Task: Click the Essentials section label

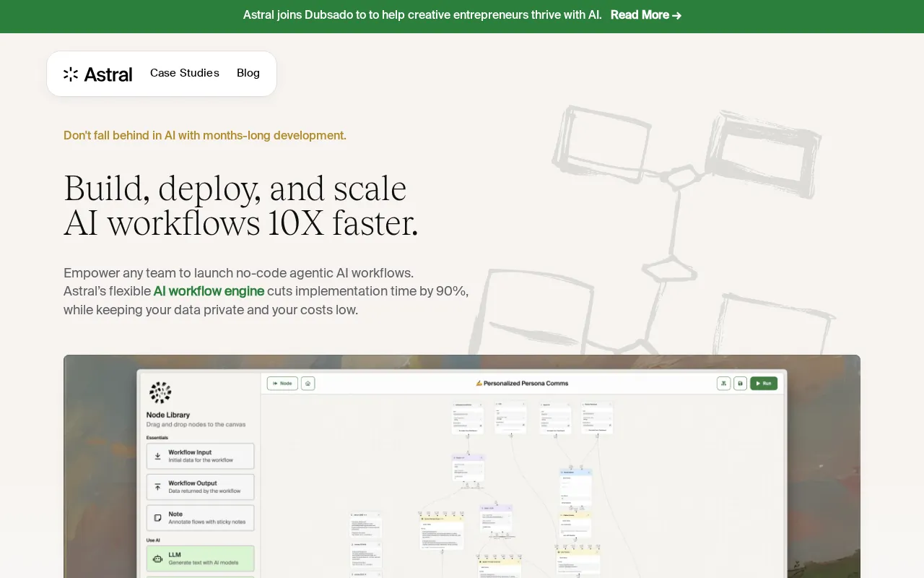Action: 157,437
